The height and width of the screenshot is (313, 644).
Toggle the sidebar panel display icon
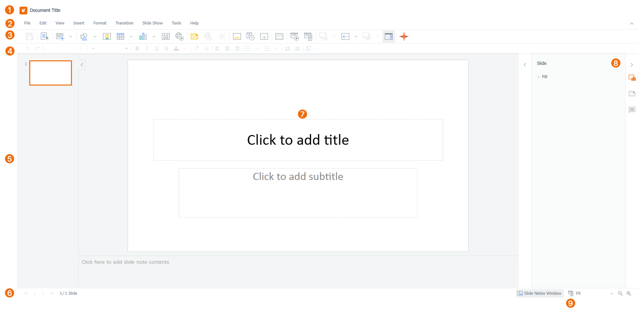(x=388, y=36)
